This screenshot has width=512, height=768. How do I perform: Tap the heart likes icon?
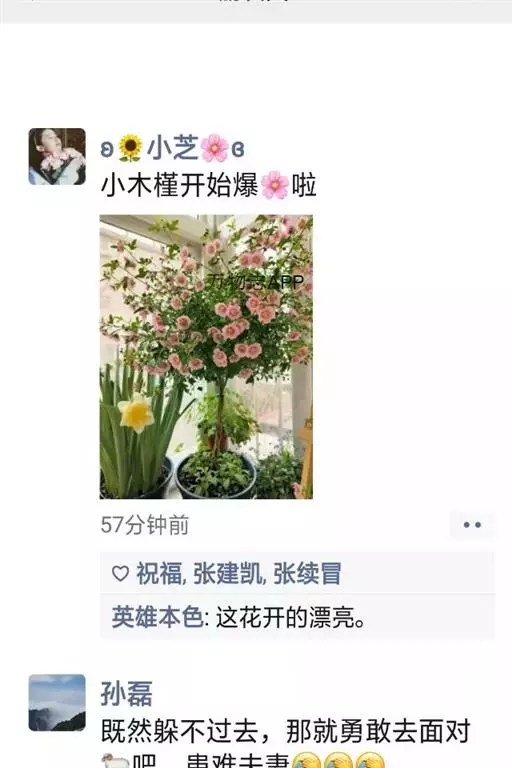tap(121, 573)
